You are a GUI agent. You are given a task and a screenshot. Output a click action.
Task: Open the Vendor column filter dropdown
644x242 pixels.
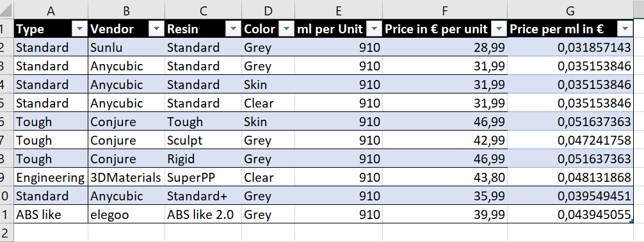tap(156, 29)
